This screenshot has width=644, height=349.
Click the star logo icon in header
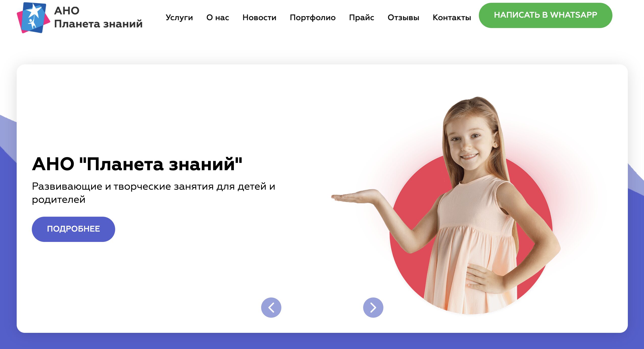(x=33, y=18)
